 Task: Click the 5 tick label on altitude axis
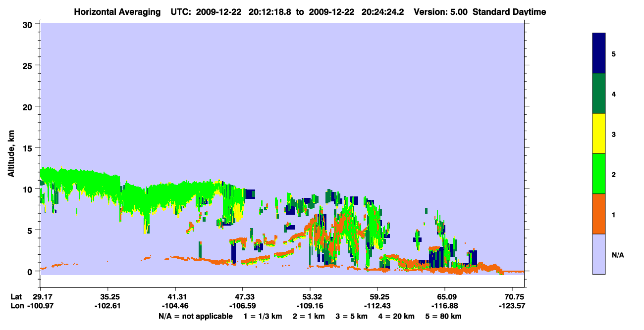[x=31, y=230]
